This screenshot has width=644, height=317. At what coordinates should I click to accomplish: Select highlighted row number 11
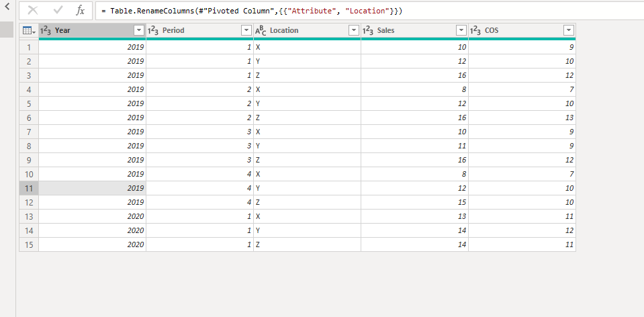pyautogui.click(x=29, y=188)
